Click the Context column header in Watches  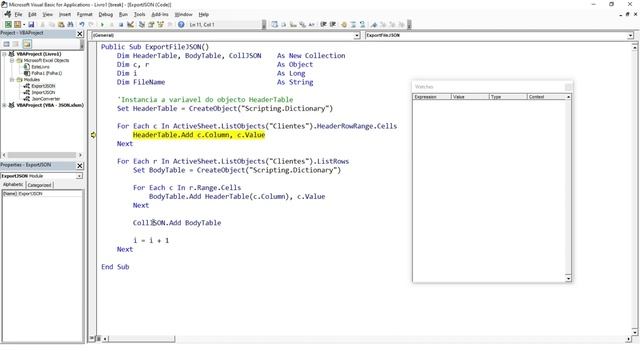click(546, 97)
